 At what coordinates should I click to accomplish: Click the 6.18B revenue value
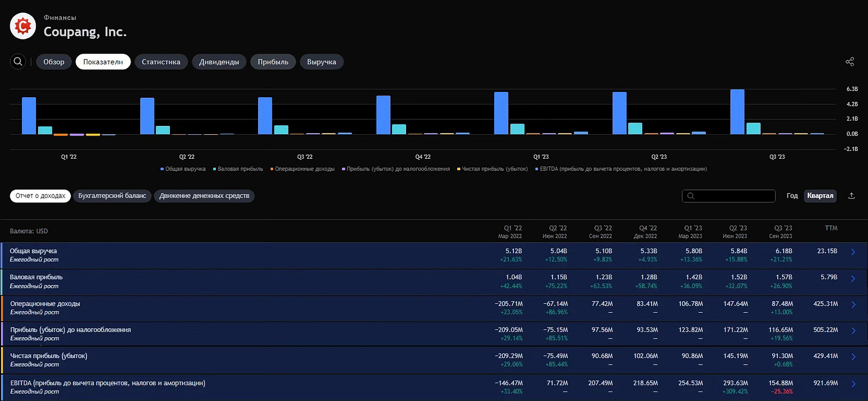click(783, 251)
